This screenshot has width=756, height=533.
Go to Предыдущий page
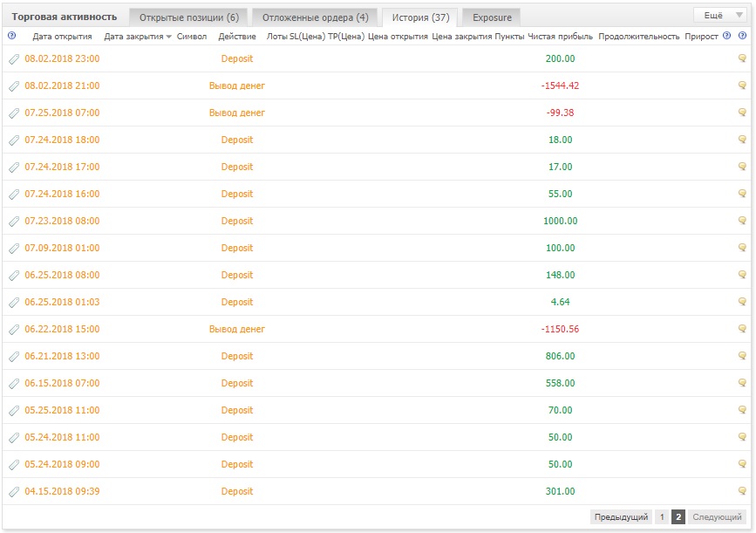621,517
